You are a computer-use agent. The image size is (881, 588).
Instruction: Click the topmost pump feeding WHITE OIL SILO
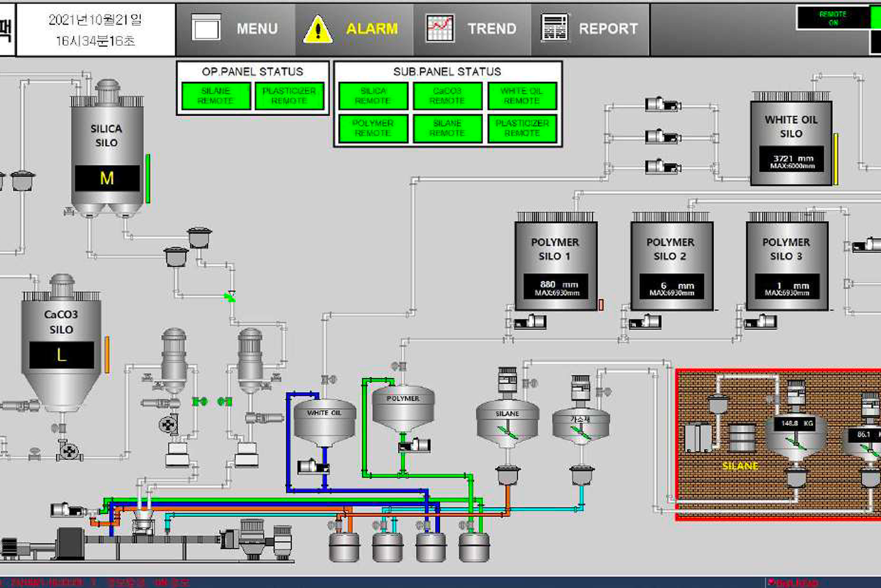(662, 105)
